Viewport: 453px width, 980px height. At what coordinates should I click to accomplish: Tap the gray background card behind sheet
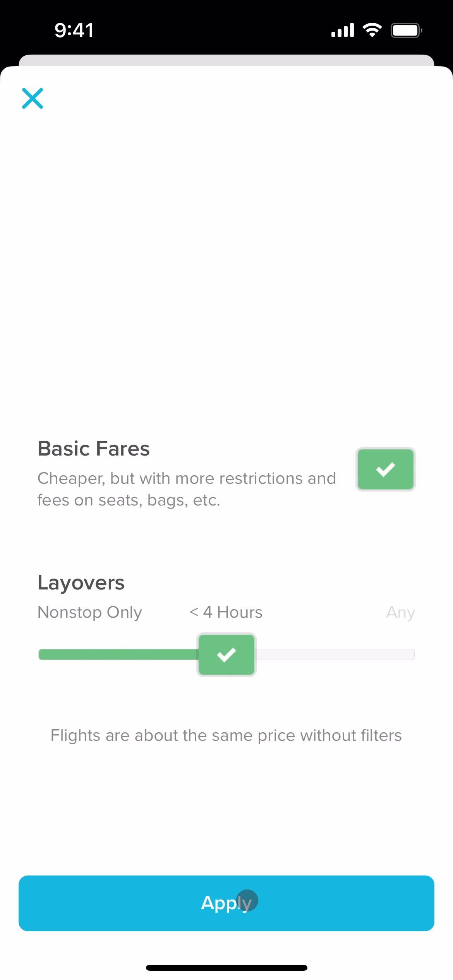(x=226, y=60)
